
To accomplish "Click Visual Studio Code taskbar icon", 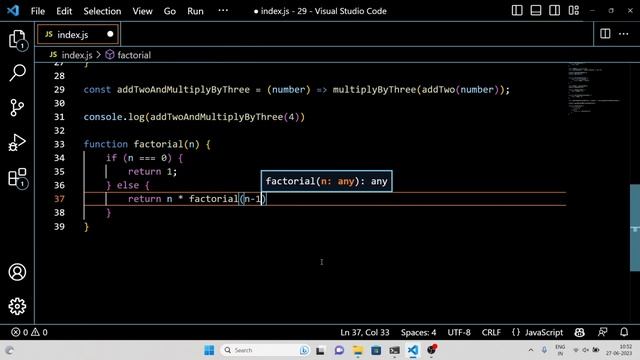I will tap(413, 350).
